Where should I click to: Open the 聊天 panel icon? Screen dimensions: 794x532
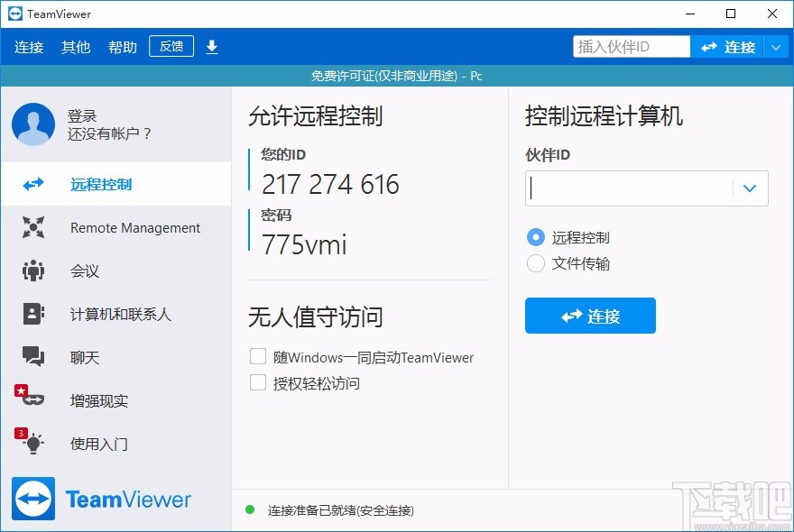[33, 357]
